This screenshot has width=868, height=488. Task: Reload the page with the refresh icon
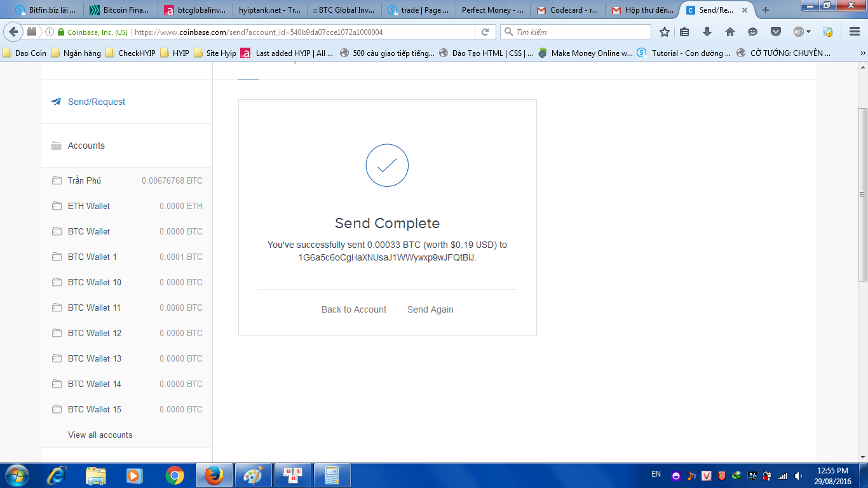485,32
